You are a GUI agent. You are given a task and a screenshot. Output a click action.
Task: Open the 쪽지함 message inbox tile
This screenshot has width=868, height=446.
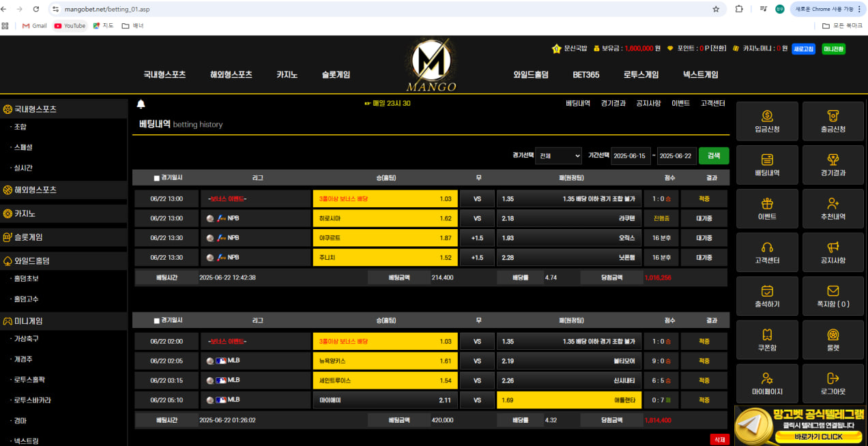[833, 297]
